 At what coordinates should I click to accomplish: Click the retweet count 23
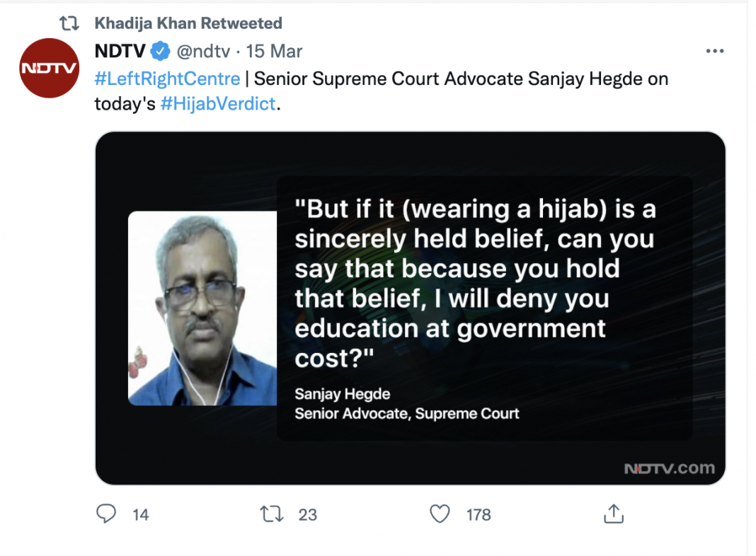(x=307, y=515)
